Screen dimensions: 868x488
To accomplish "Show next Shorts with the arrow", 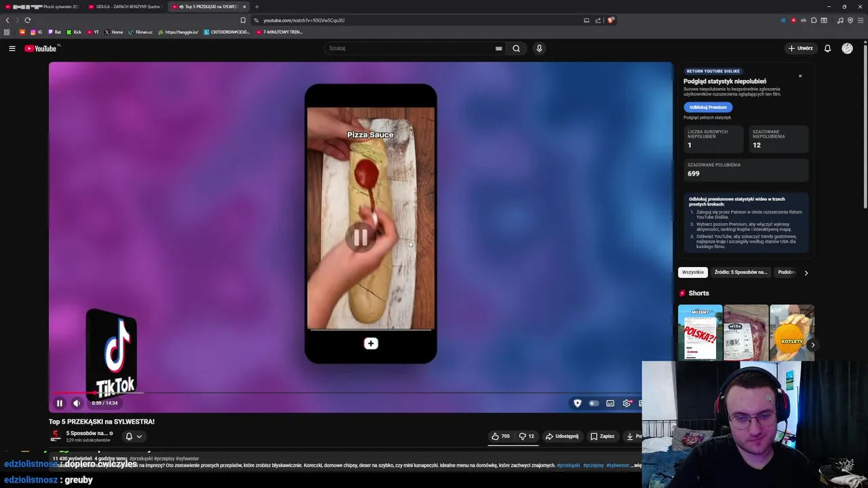I will point(812,345).
